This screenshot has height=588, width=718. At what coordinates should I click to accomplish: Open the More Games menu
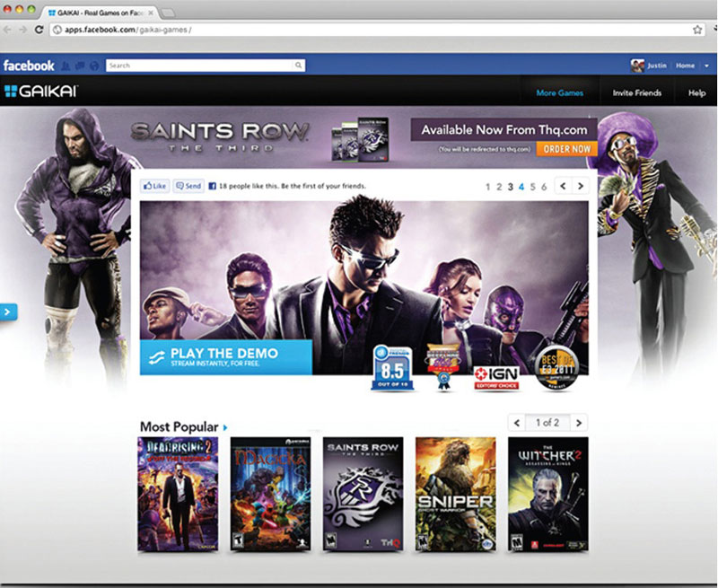point(559,93)
